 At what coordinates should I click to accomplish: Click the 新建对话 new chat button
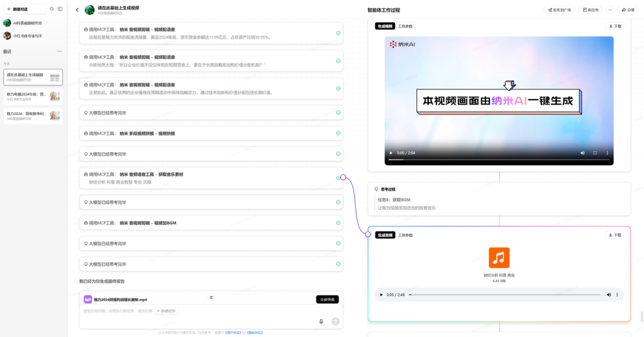pyautogui.click(x=24, y=9)
